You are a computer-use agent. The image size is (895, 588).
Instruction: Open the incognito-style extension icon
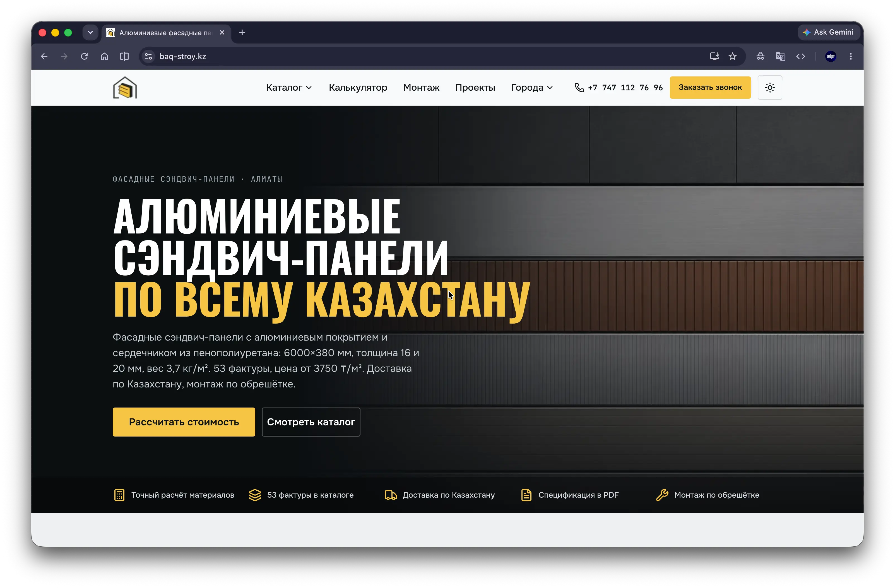click(760, 56)
